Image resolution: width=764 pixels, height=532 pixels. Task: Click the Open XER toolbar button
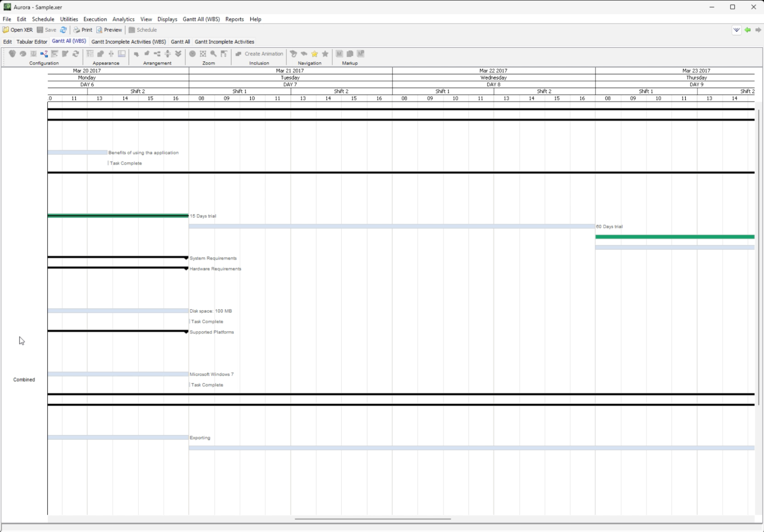[18, 30]
